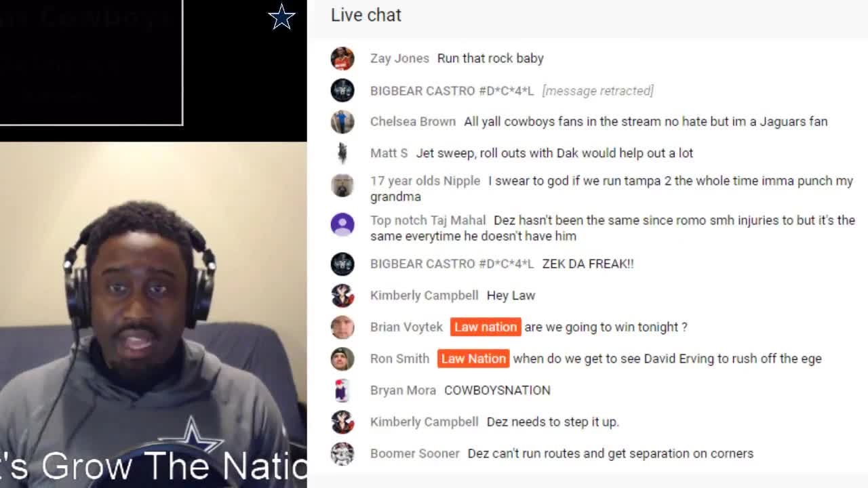Click the Law nation badge beside Brian Voytek
Viewport: 868px width, 488px height.
click(486, 327)
